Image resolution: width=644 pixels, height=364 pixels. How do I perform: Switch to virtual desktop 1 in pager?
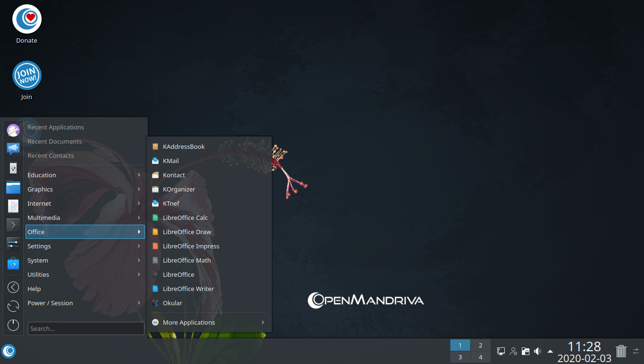[x=460, y=345]
